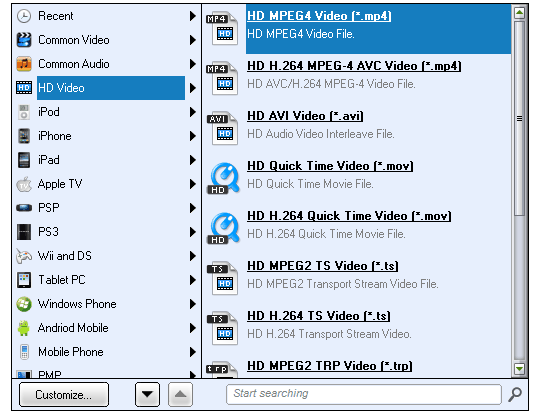Move category list up with arrow button

tap(180, 394)
